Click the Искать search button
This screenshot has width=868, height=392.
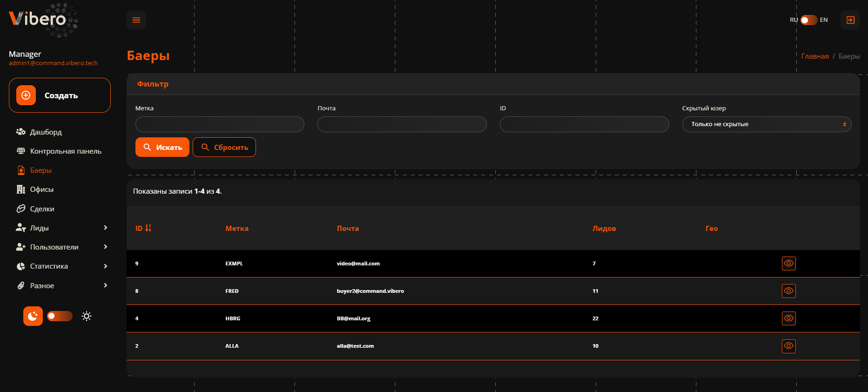(162, 147)
